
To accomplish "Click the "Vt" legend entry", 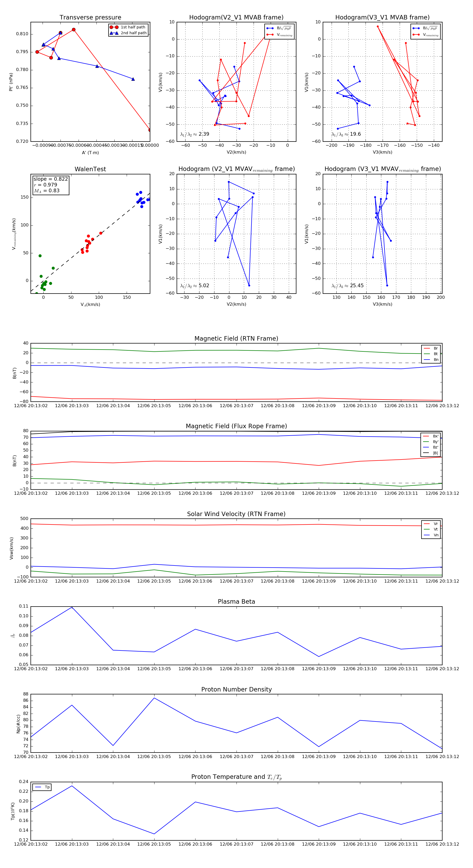I will pos(431,529).
